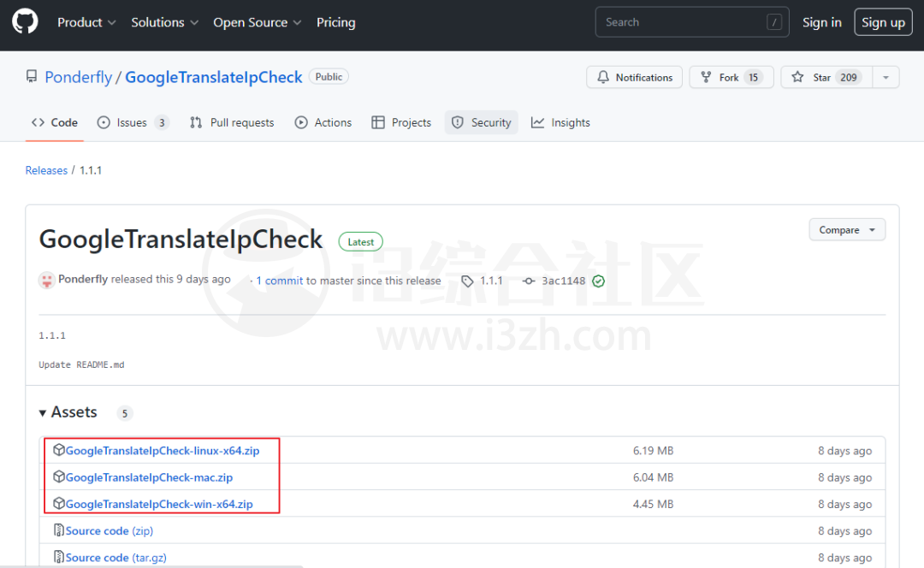Click the Notifications bell button
The height and width of the screenshot is (568, 924).
(x=634, y=77)
